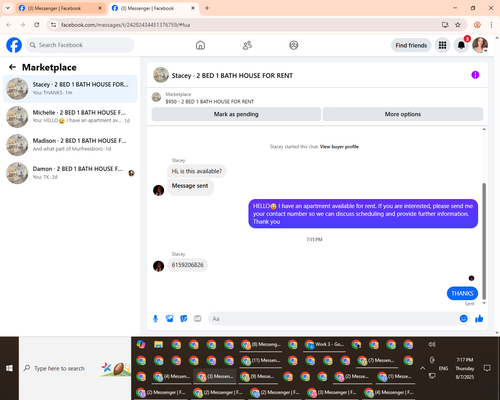This screenshot has width=500, height=400.
Task: Open Stacey 2 BED 1 BATH conversation
Action: tap(70, 89)
